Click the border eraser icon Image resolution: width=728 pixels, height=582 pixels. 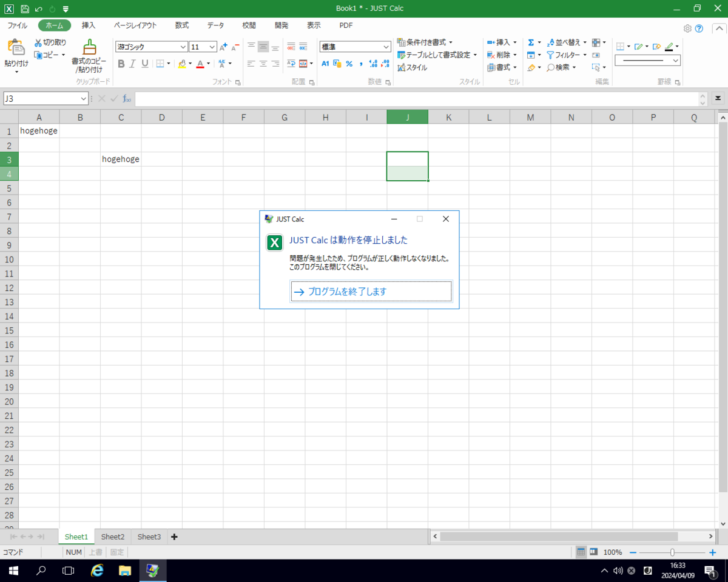coord(656,47)
